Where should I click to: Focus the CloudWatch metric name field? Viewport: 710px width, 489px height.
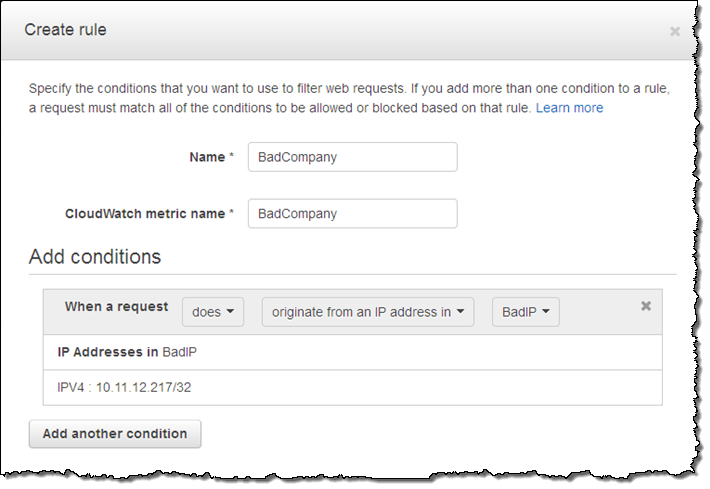352,213
